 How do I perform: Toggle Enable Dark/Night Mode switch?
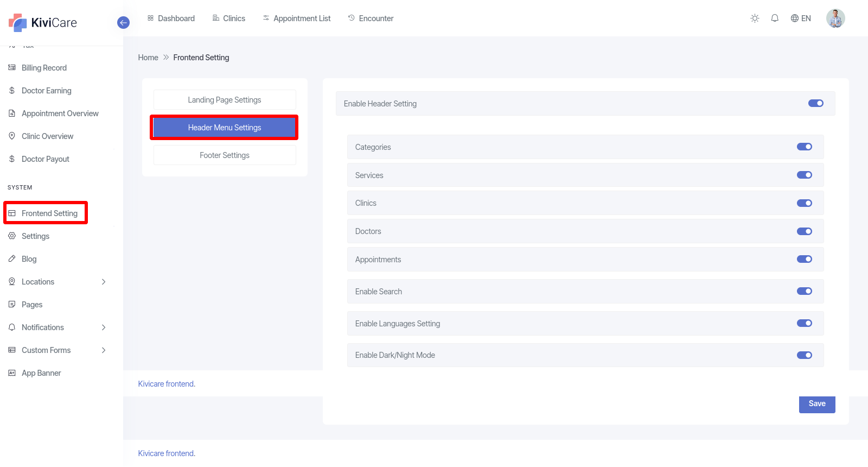click(805, 355)
